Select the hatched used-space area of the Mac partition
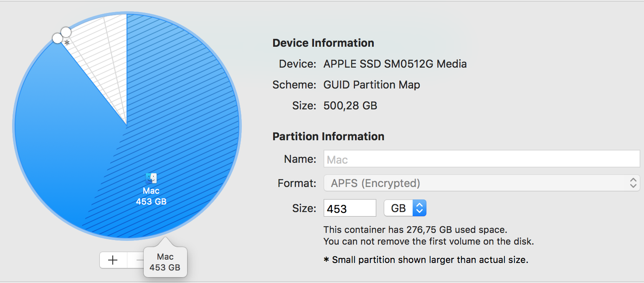The width and height of the screenshot is (644, 283). click(x=188, y=125)
